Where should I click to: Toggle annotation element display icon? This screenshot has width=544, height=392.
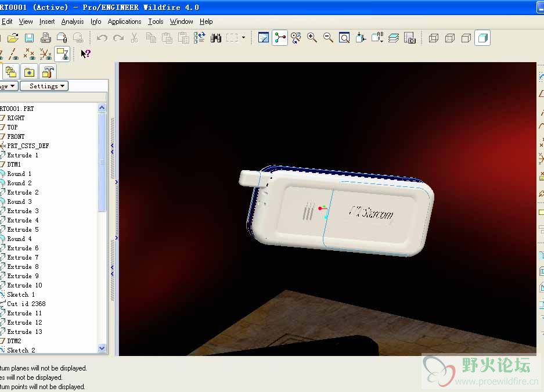63,54
